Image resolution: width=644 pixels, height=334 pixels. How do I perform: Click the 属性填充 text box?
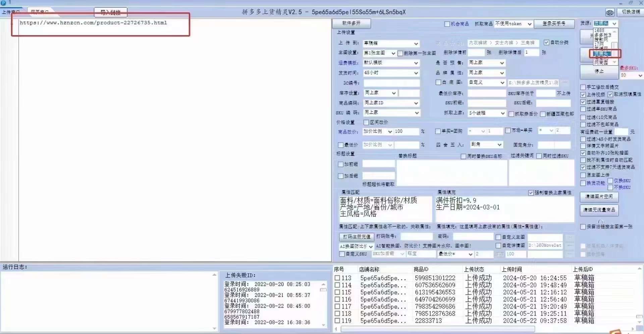coord(505,209)
